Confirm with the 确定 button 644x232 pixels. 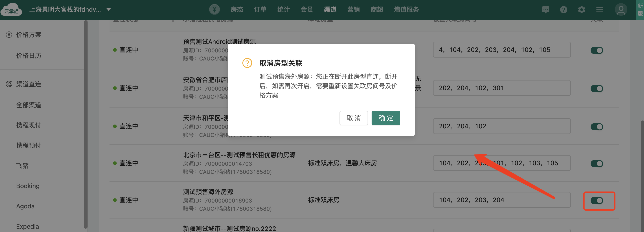coord(386,118)
